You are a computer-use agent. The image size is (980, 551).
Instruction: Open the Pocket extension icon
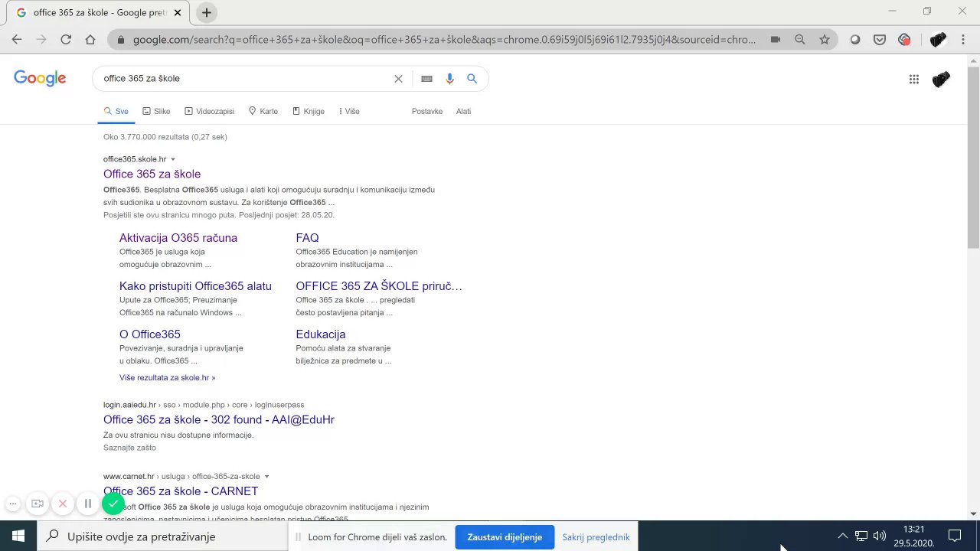pyautogui.click(x=880, y=40)
